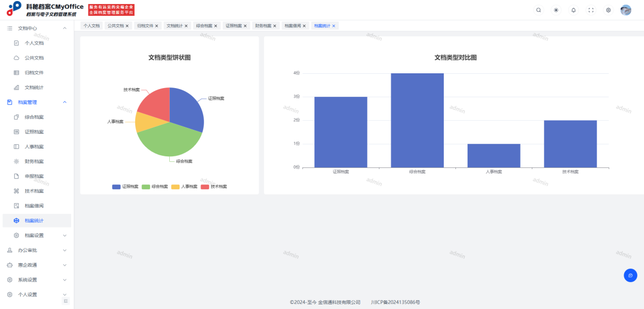Image resolution: width=644 pixels, height=309 pixels.
Task: Click the 人事档案 bar in chart
Action: point(494,156)
